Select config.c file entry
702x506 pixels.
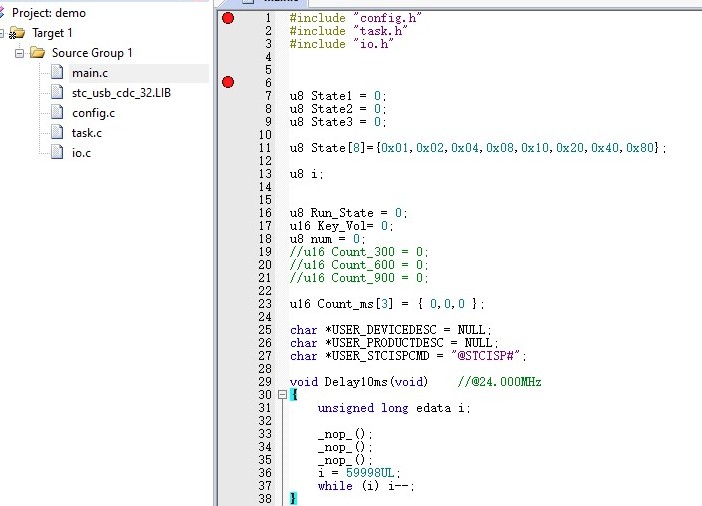pos(93,113)
